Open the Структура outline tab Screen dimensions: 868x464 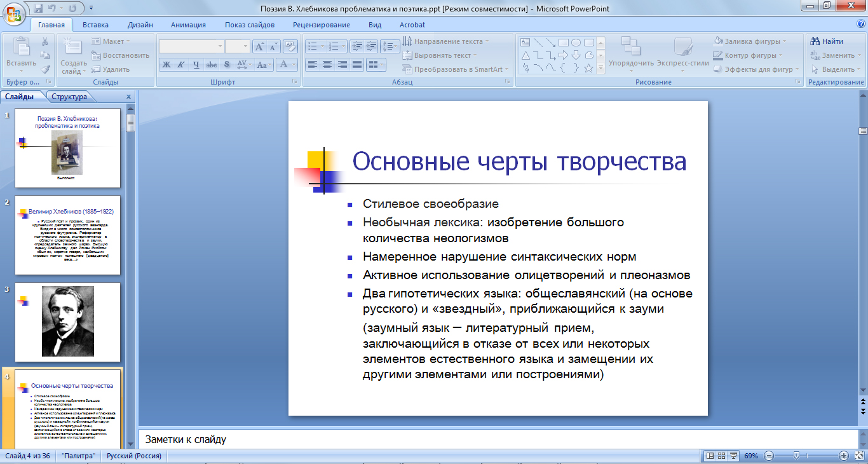pyautogui.click(x=69, y=97)
